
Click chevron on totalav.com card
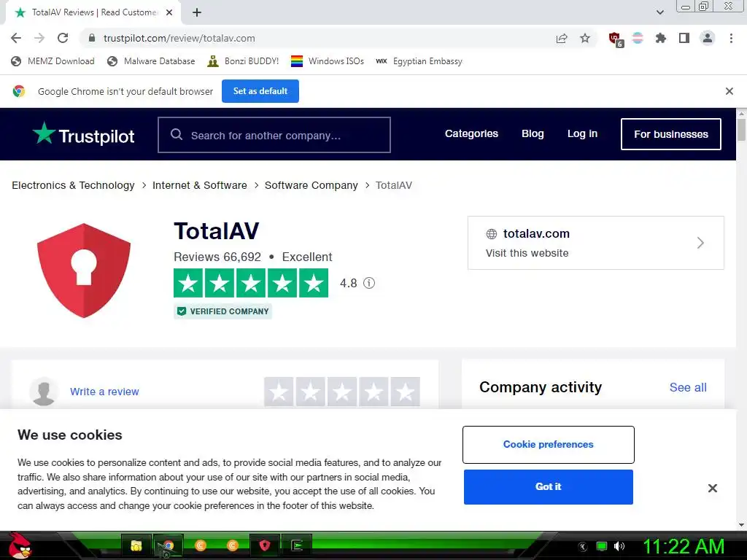pos(700,243)
